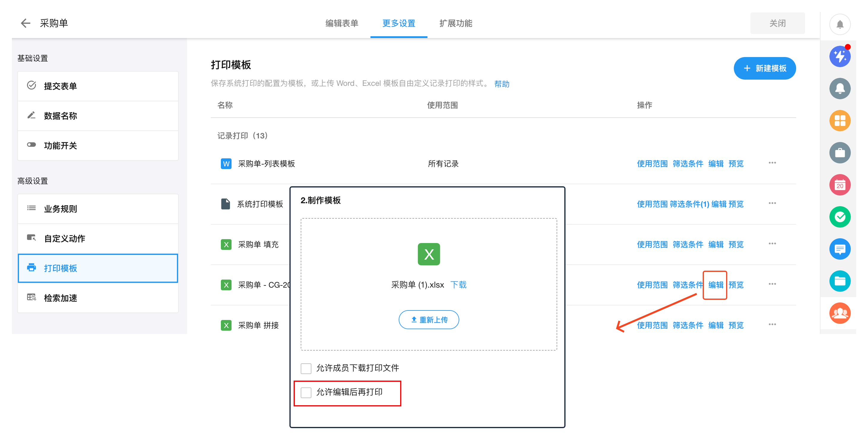Screen dimensions: 868x440
Task: Open the notification bell at top right
Action: [840, 24]
